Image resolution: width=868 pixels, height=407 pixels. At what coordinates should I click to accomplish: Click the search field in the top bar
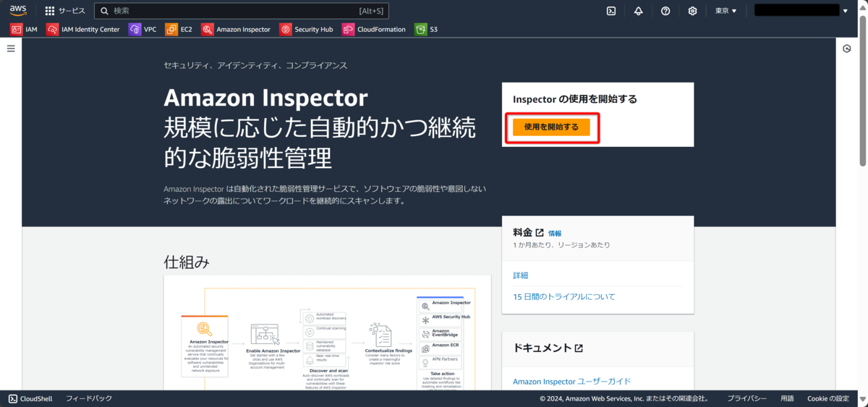coord(242,11)
